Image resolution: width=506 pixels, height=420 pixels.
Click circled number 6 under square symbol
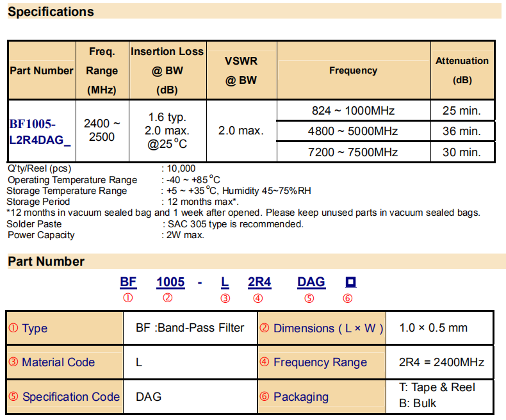click(x=348, y=298)
